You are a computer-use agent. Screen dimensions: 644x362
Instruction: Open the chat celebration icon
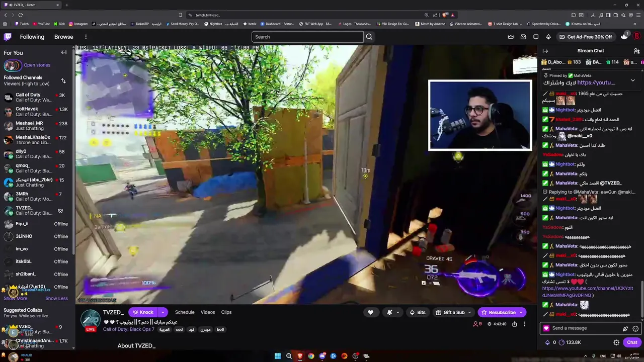[625, 328]
